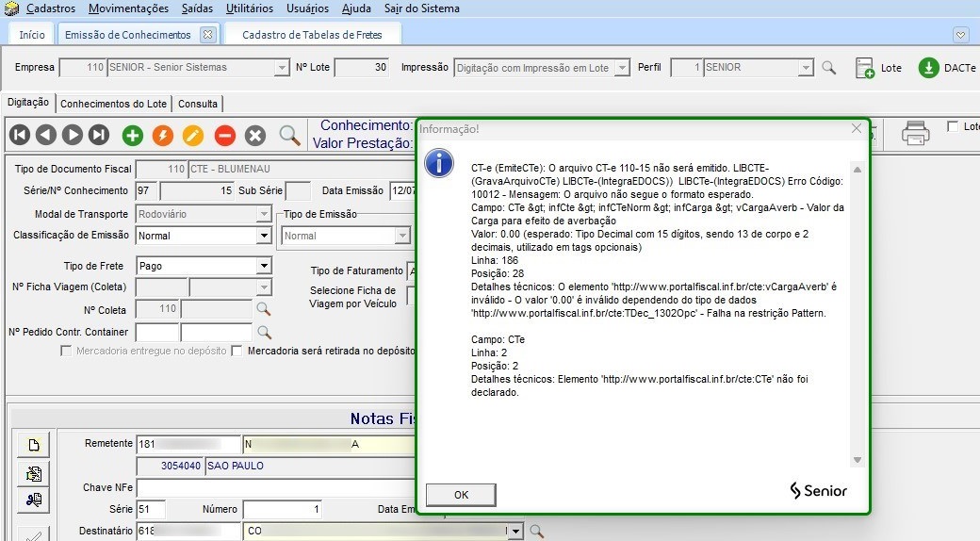The width and height of the screenshot is (980, 541).
Task: Lookup Nº Coleta magnifier icon
Action: coord(264,309)
